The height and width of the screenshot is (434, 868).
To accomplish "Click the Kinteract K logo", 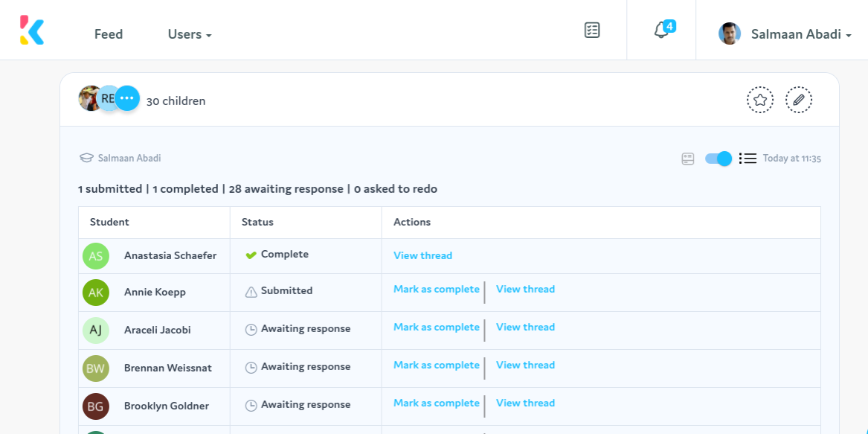I will pos(31,30).
